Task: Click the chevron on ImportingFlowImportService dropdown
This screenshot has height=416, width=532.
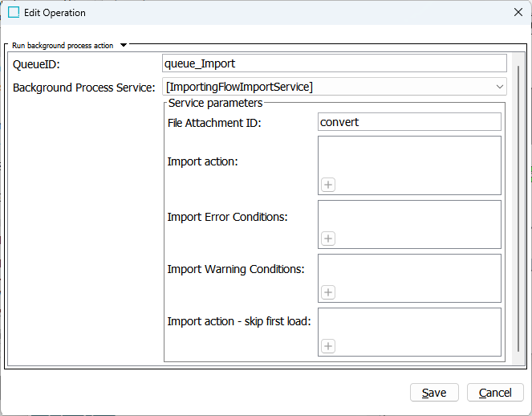Action: coord(499,87)
